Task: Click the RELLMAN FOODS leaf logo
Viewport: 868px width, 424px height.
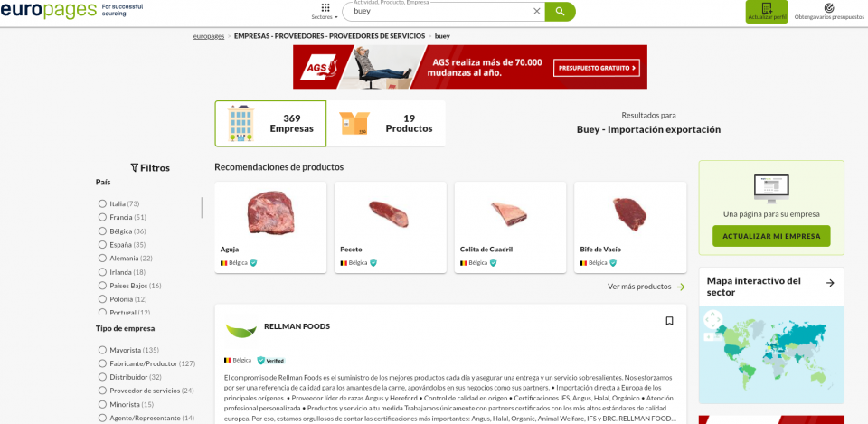Action: [x=241, y=331]
